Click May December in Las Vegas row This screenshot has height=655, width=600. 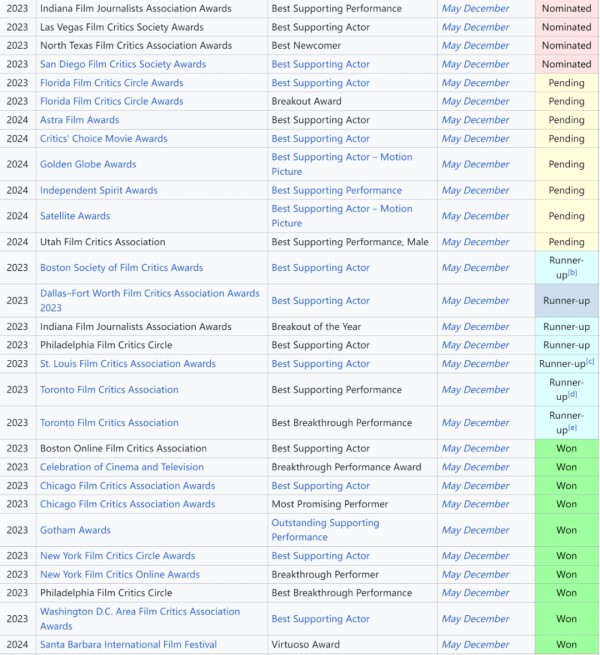point(475,27)
